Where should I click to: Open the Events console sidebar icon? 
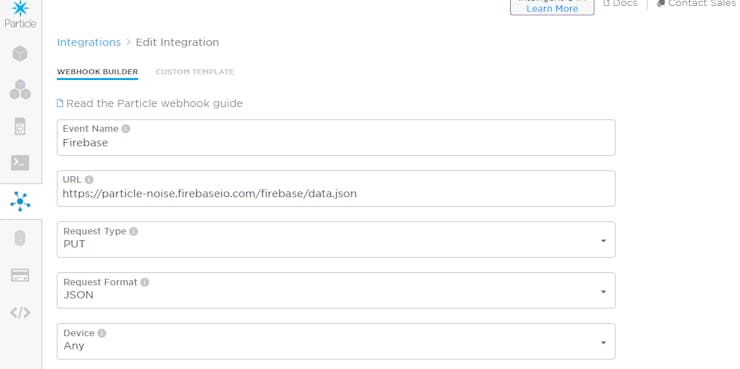tap(20, 163)
